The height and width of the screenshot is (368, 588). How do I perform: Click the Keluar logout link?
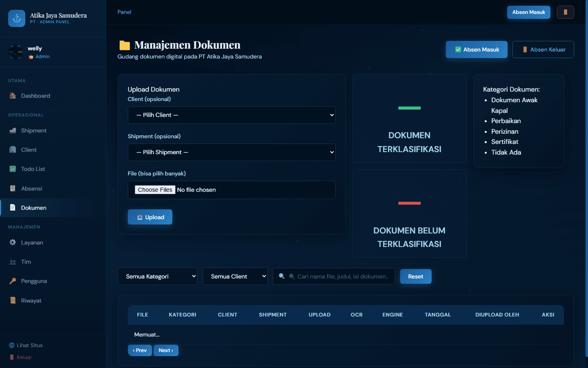[20, 357]
